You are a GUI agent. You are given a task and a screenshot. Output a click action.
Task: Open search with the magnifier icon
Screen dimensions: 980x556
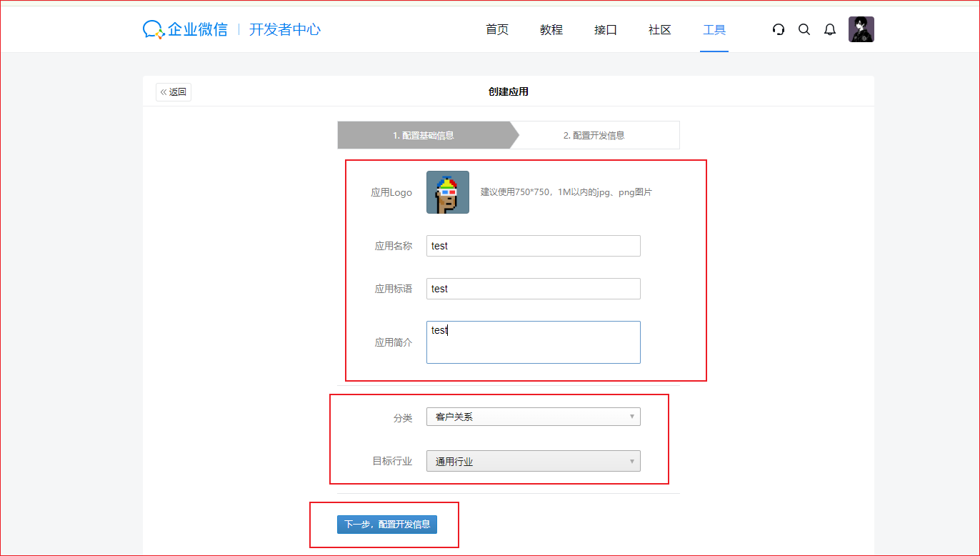[x=804, y=29]
